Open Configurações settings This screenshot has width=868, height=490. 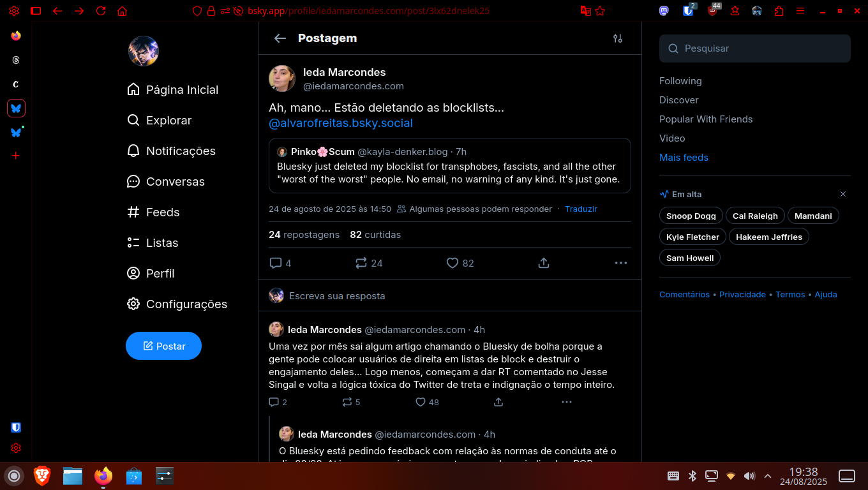pyautogui.click(x=177, y=304)
